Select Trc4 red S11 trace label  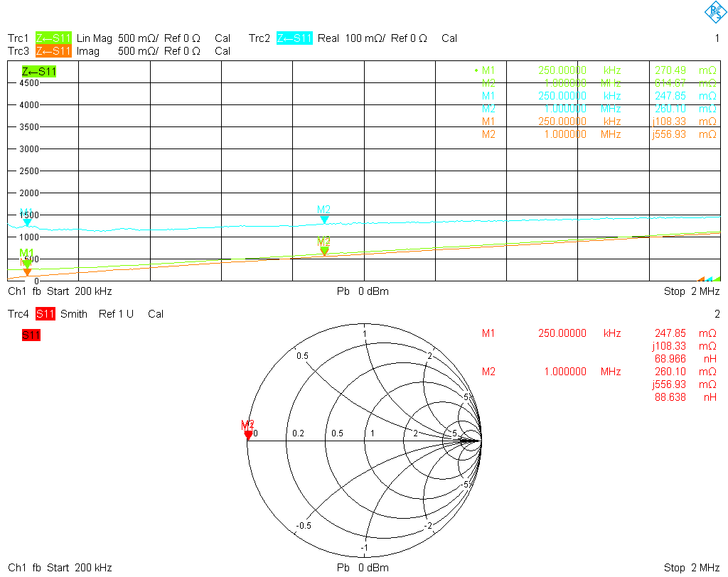point(45,314)
